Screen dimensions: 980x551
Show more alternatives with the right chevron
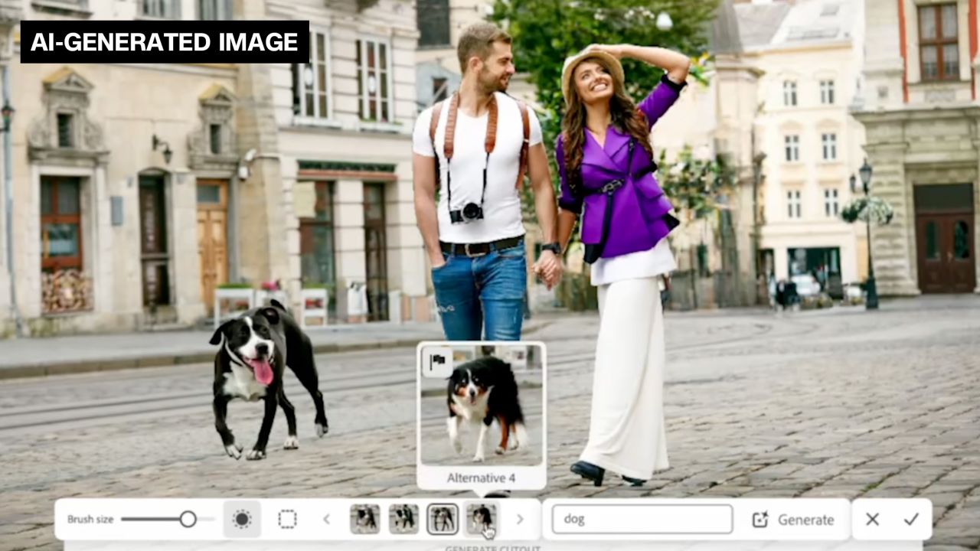[520, 519]
